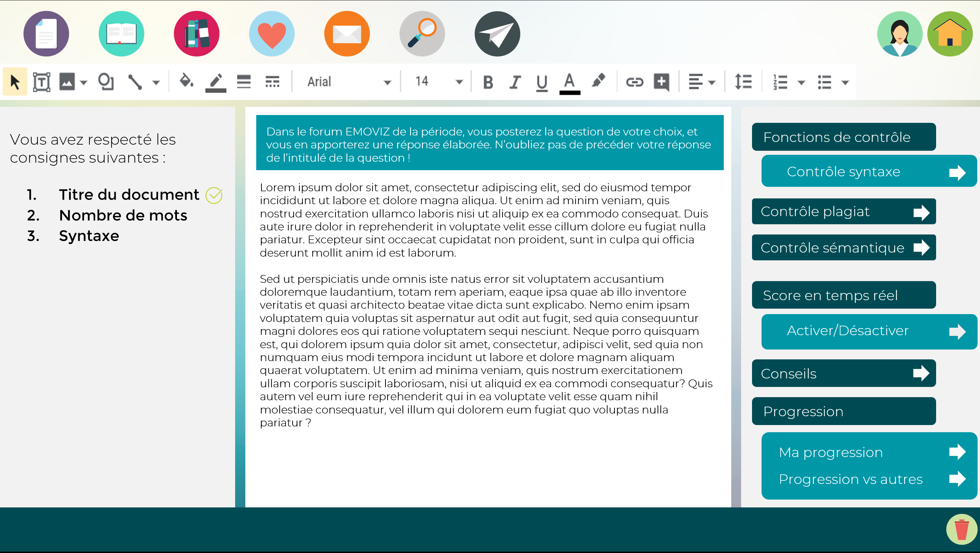The image size is (980, 553).
Task: Click the border dash style icon
Action: (272, 82)
